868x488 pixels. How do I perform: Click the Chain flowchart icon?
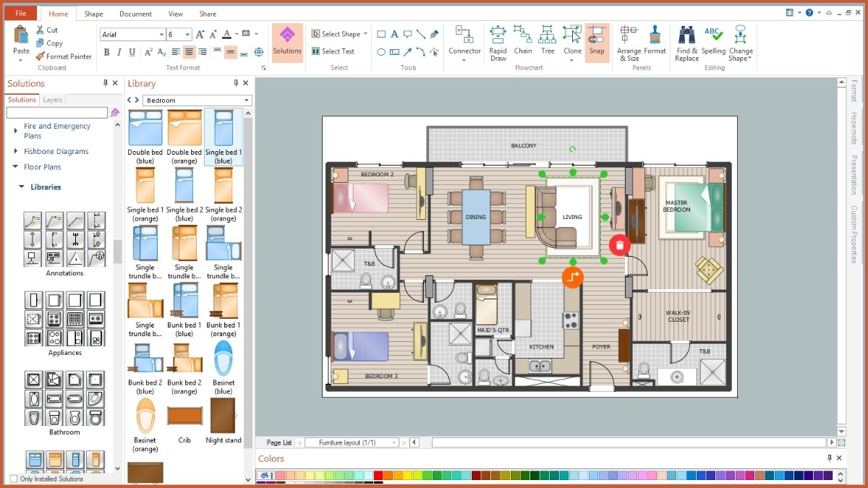(522, 42)
